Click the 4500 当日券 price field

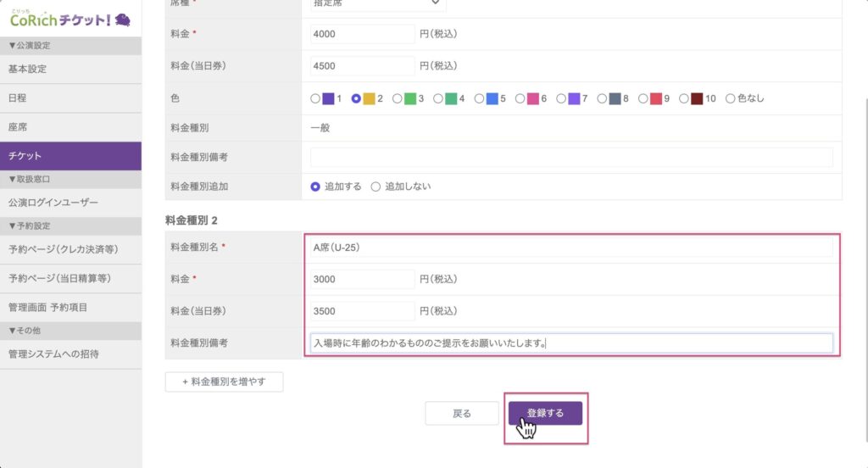pyautogui.click(x=362, y=65)
